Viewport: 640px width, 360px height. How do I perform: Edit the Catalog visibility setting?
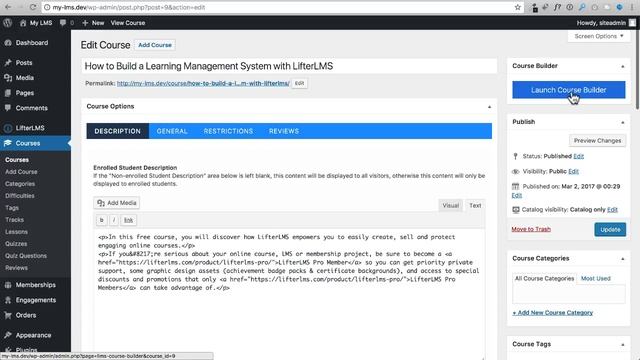(x=612, y=209)
